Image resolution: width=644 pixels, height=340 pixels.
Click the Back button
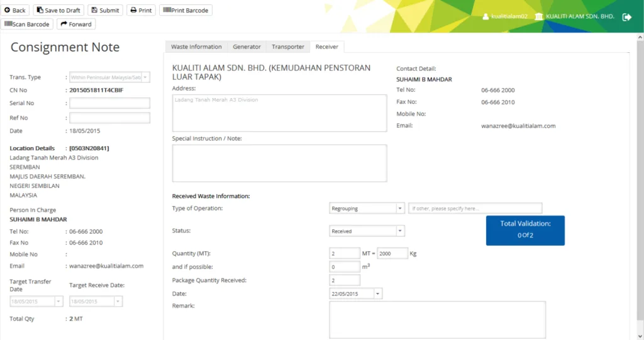point(15,10)
